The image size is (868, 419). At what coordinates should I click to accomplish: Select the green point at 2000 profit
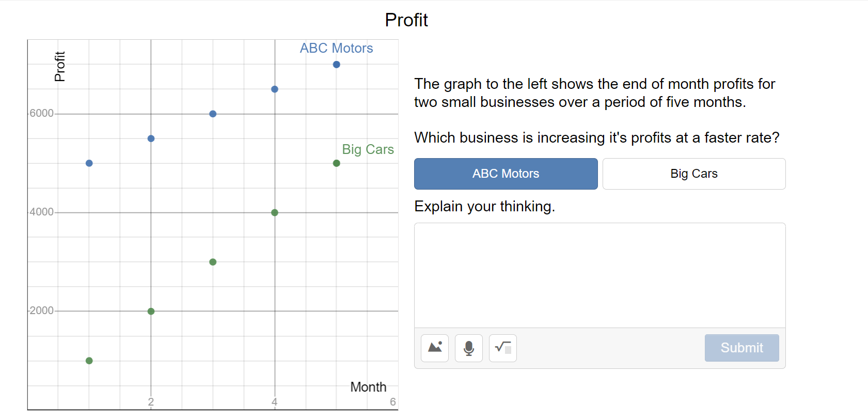tap(151, 311)
